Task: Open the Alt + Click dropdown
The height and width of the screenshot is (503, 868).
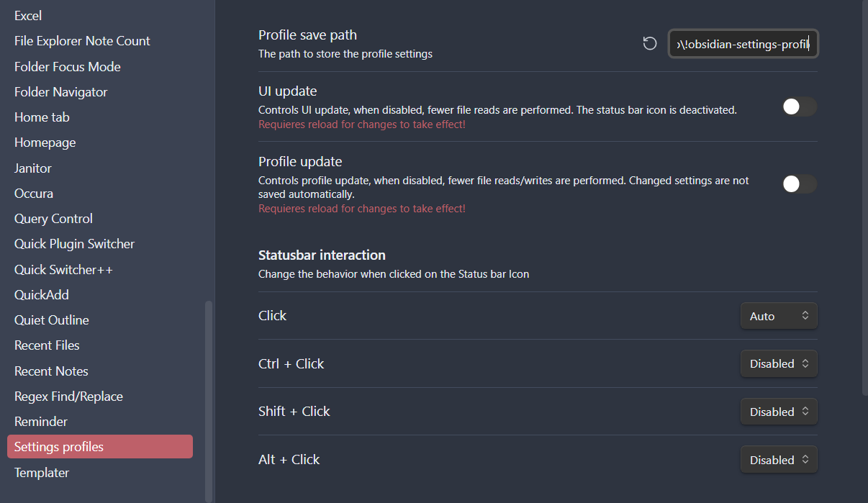Action: point(779,459)
